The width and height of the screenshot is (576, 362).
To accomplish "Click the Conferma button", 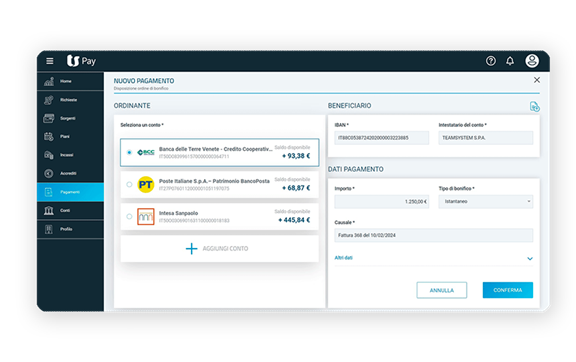I will coord(508,290).
